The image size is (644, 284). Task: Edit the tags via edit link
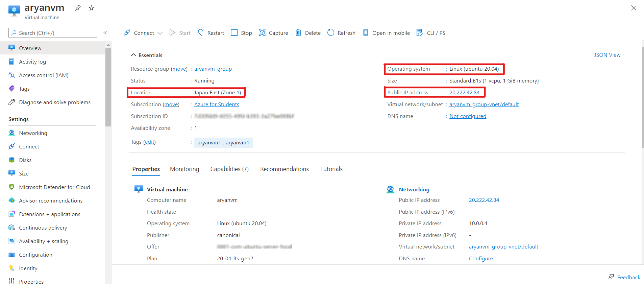click(149, 142)
